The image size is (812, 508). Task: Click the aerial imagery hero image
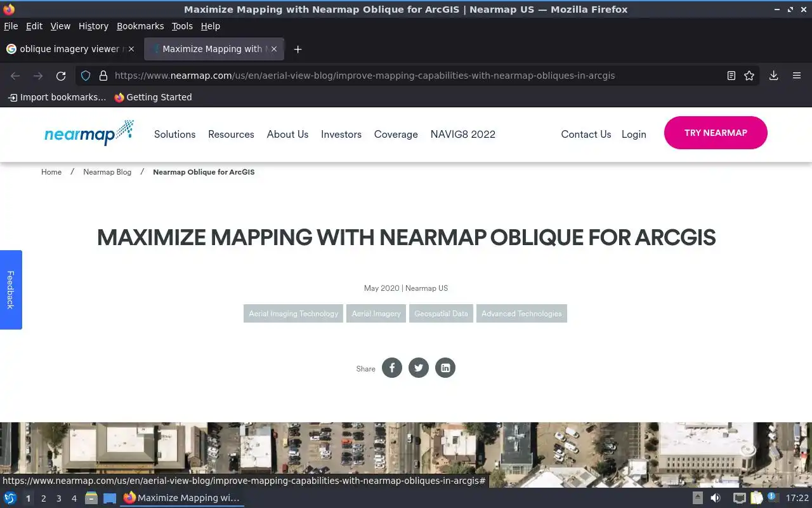(x=406, y=455)
